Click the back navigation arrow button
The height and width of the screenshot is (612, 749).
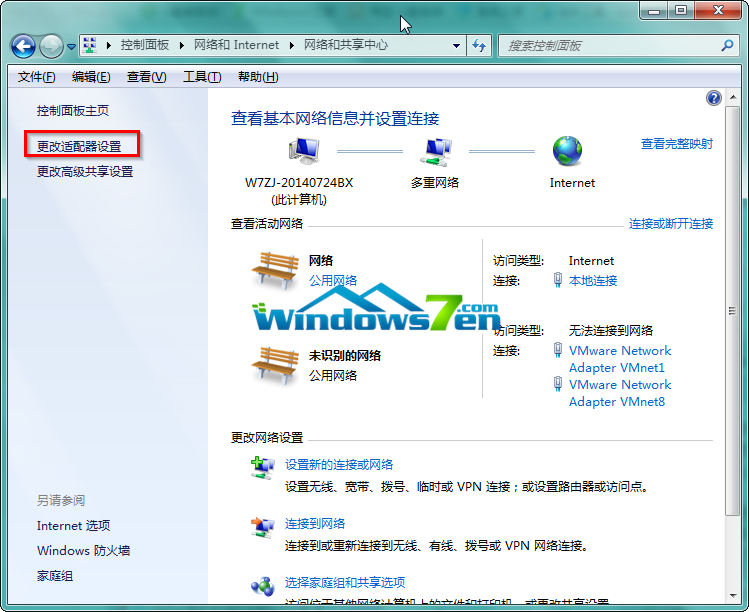[x=24, y=46]
